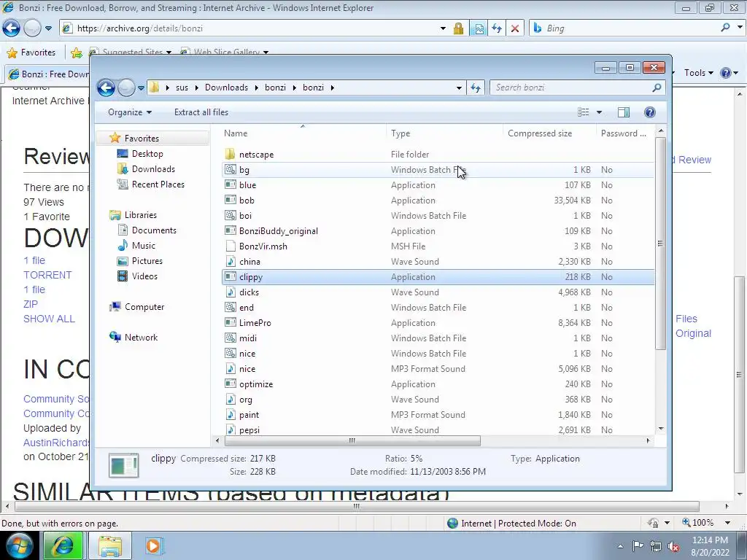Expand recent pages arrow beside Explorer forward button

[141, 88]
